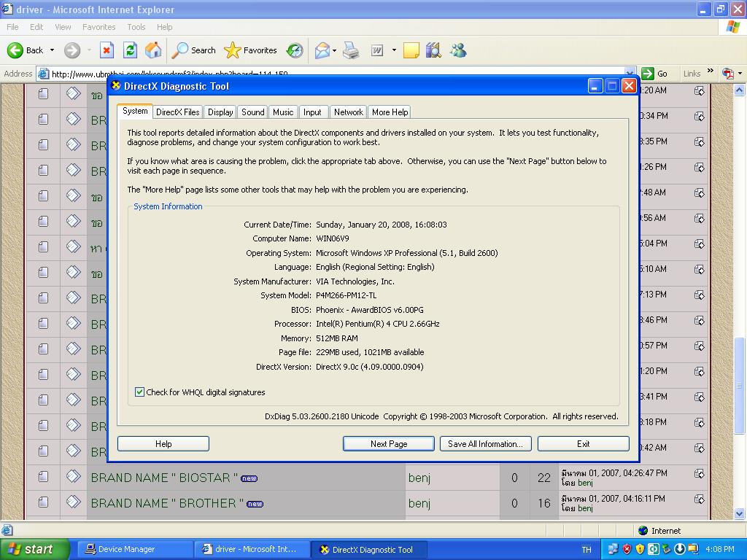Screen dimensions: 747x560
Task: Click the last-post icon in the BROTHER row
Action: 699,499
